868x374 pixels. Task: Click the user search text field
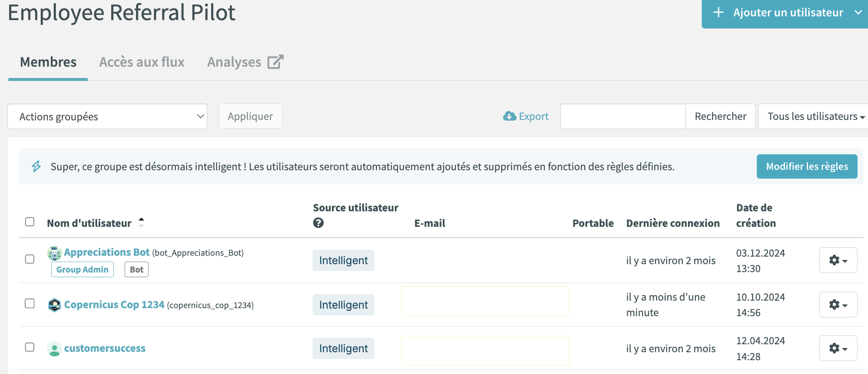coord(623,117)
